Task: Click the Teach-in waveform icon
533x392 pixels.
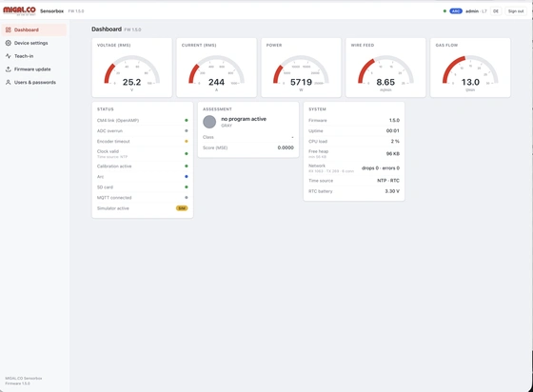Action: (x=9, y=56)
